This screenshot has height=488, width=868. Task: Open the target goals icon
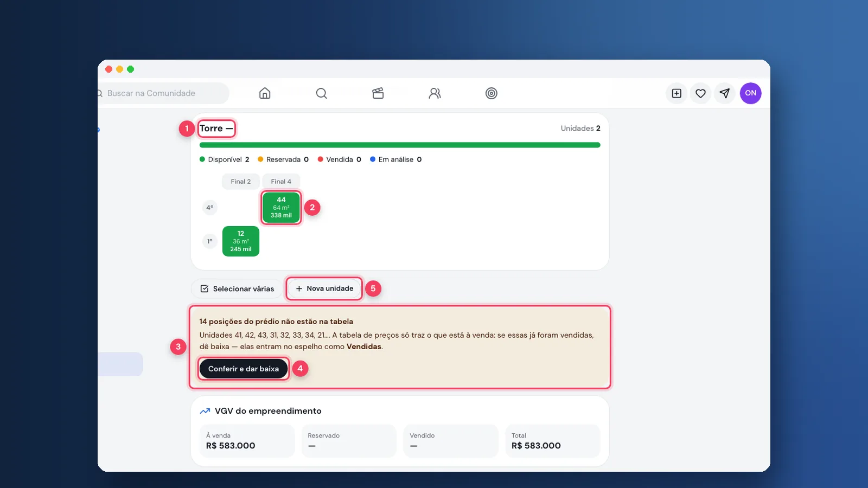tap(492, 93)
